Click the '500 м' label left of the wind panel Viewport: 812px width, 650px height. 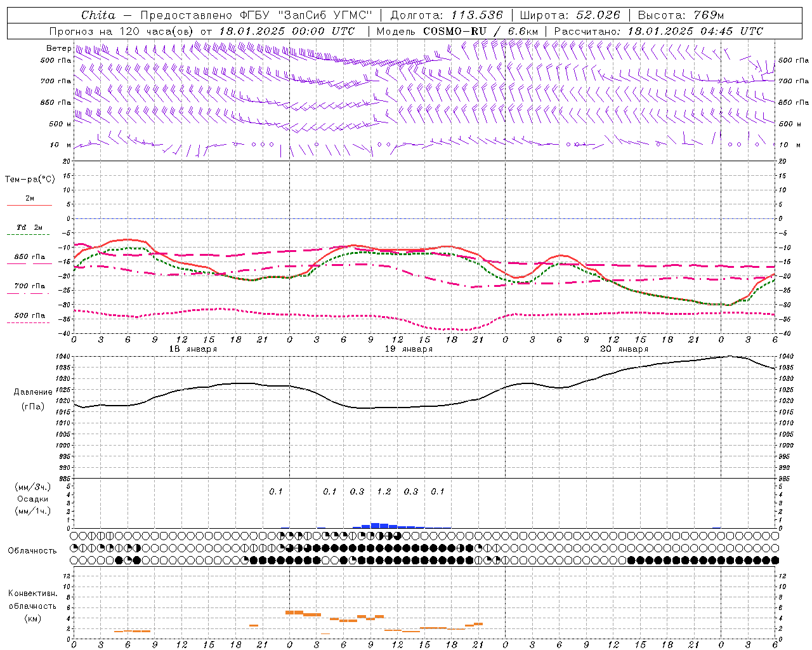60,124
